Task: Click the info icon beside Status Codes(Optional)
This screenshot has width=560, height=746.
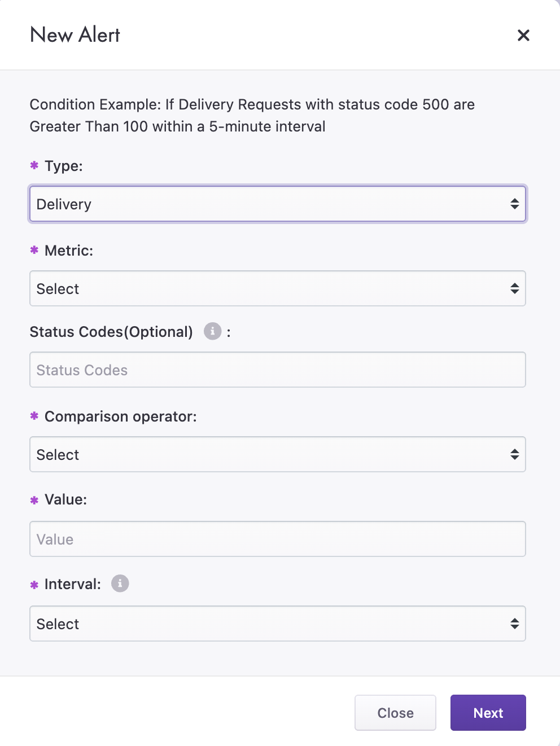Action: coord(212,331)
